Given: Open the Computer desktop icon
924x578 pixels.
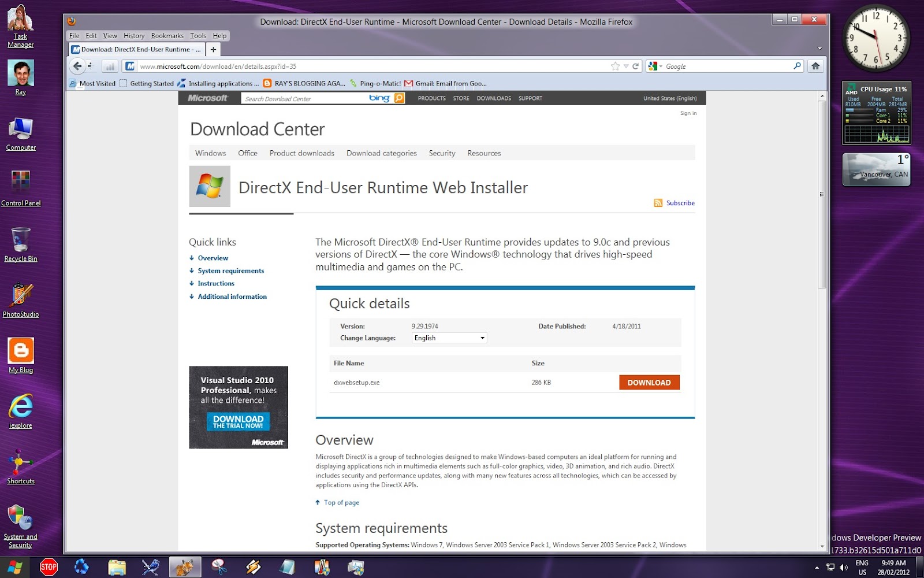Looking at the screenshot, I should [21, 134].
